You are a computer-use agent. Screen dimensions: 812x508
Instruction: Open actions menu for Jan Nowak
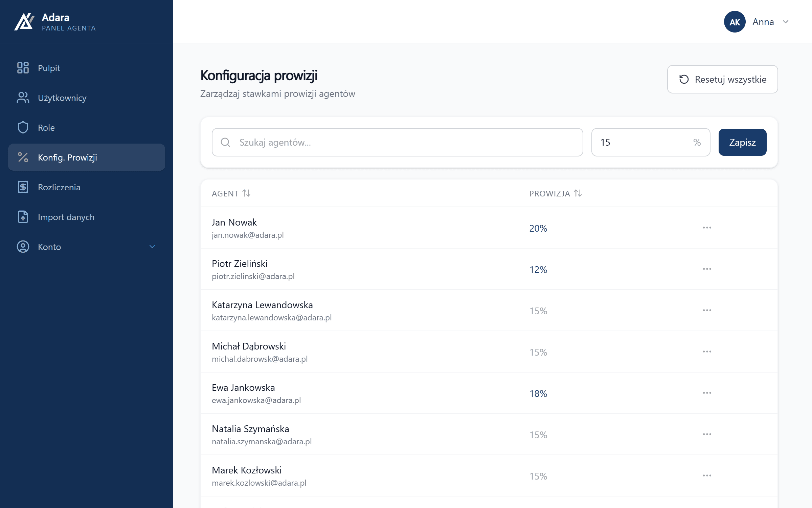[707, 228]
